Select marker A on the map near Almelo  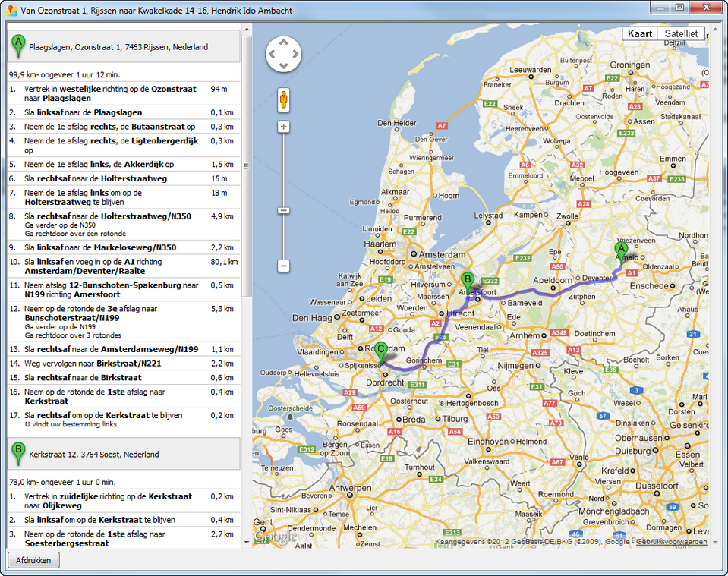click(x=621, y=253)
